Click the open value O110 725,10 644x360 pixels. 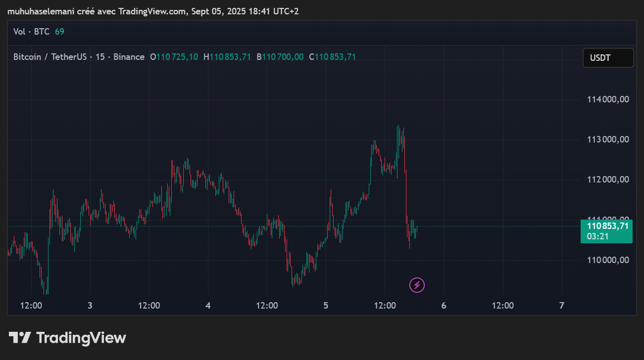174,57
